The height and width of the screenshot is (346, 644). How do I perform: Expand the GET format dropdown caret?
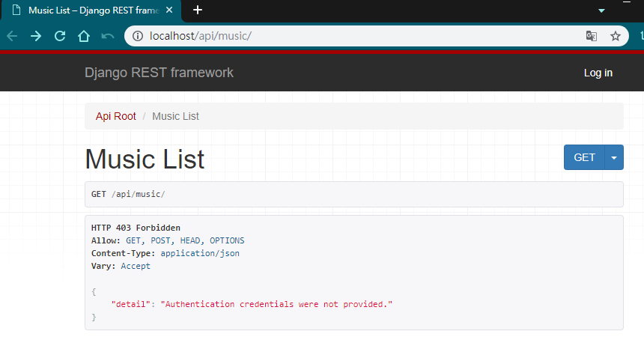point(614,157)
